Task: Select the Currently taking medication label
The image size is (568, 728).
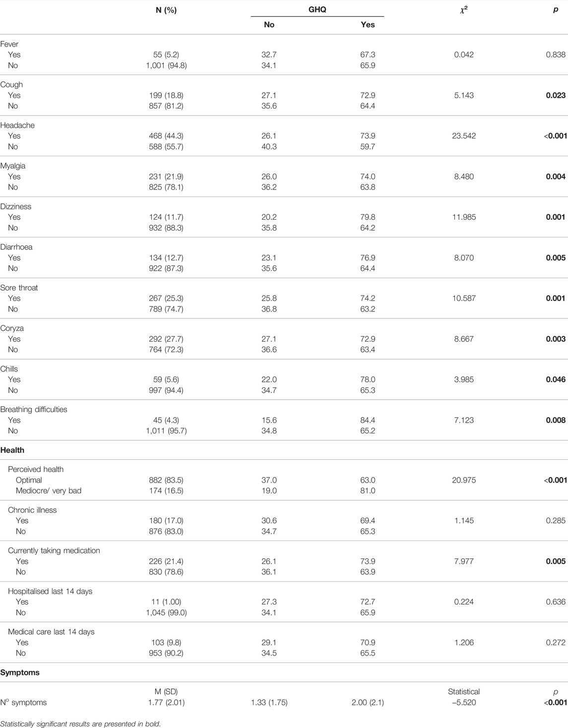Action: [x=54, y=550]
